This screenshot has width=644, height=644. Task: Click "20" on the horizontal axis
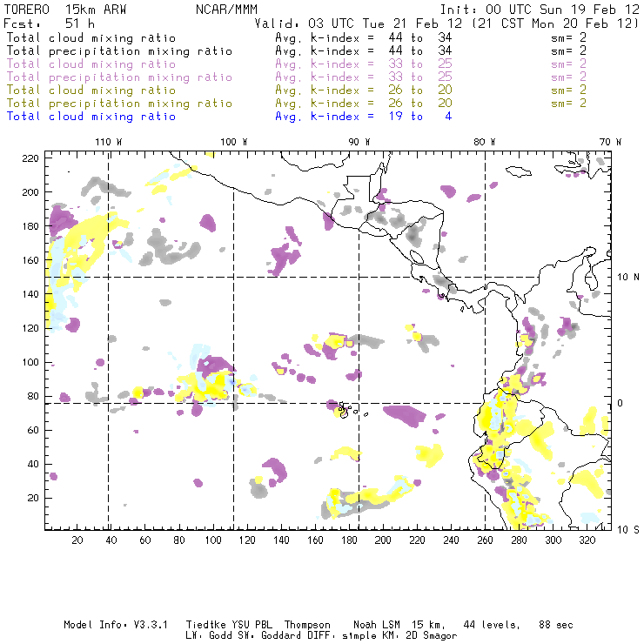77,540
